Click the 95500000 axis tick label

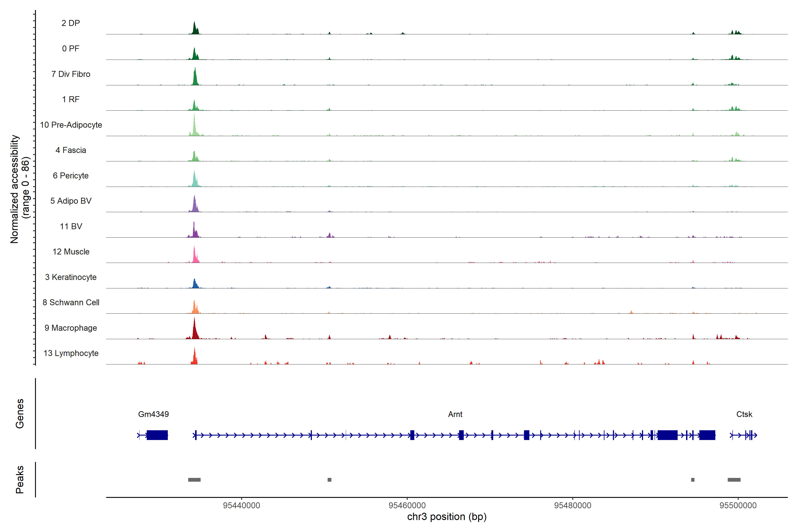[x=738, y=505]
